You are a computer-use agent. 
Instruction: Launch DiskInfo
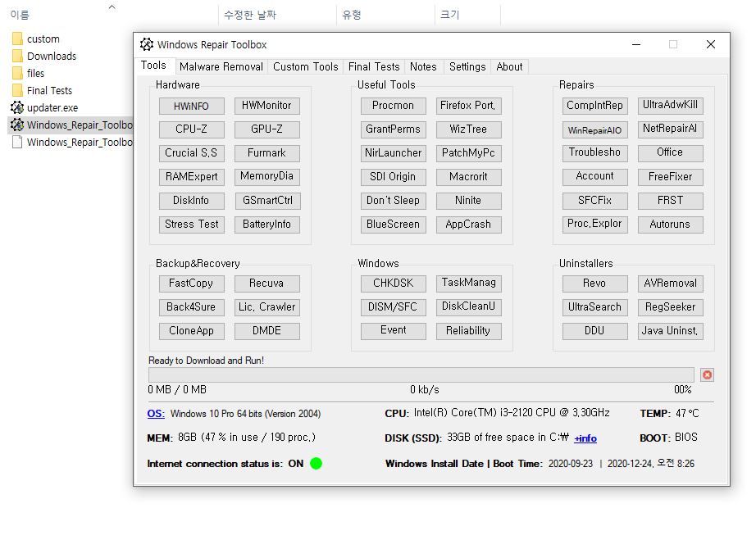[x=191, y=201]
